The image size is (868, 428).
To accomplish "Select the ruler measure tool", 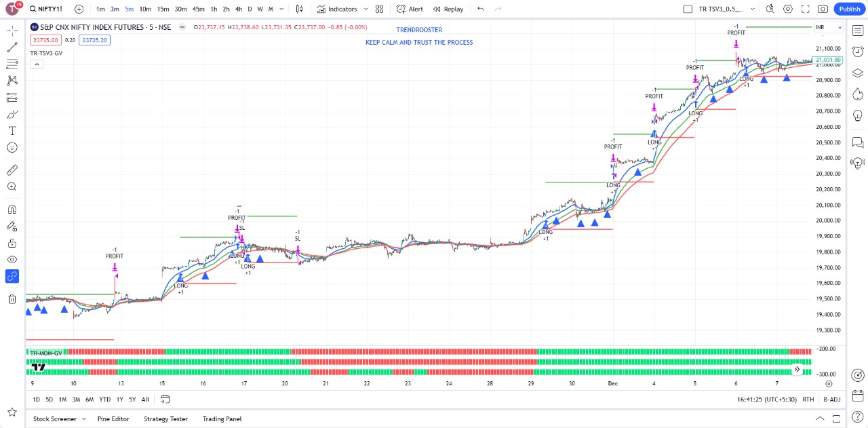I will click(12, 170).
